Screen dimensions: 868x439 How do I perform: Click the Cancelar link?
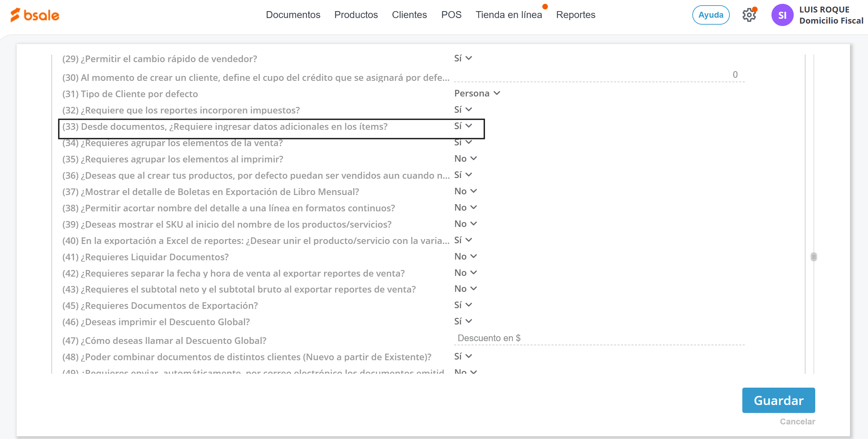[797, 422]
